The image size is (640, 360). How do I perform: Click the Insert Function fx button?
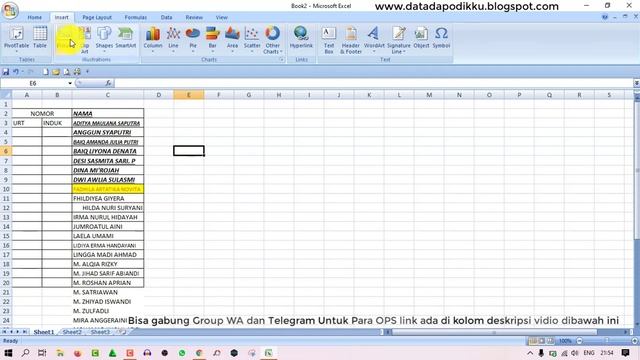tap(108, 83)
